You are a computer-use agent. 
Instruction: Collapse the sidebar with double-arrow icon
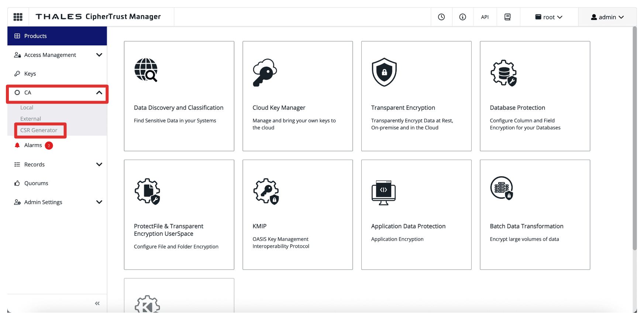pyautogui.click(x=97, y=303)
